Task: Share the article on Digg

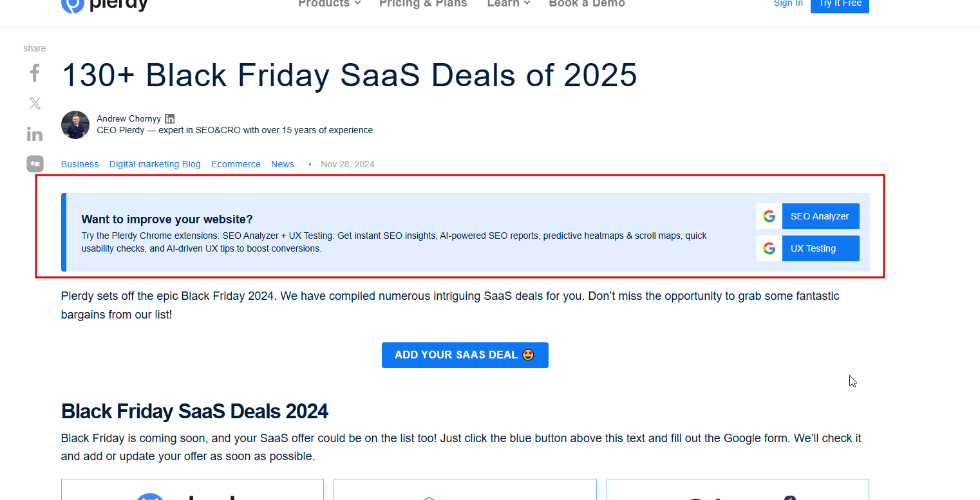Action: tap(35, 163)
